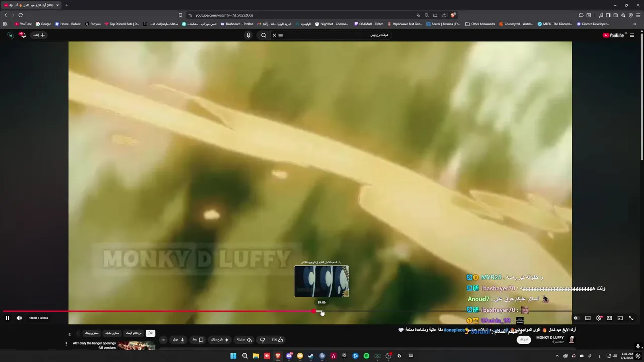Close the current YouTube browser tab

(57, 5)
